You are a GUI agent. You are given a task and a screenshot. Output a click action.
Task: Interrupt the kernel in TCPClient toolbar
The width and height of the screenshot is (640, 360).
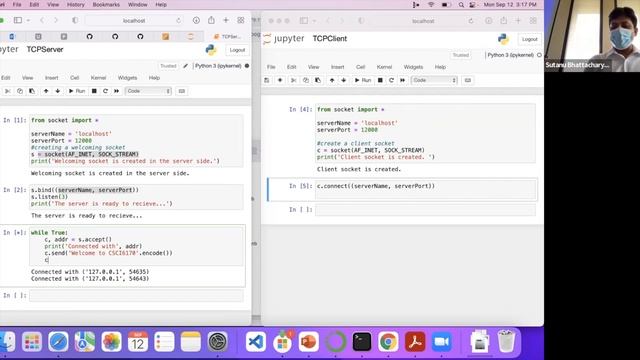(380, 80)
